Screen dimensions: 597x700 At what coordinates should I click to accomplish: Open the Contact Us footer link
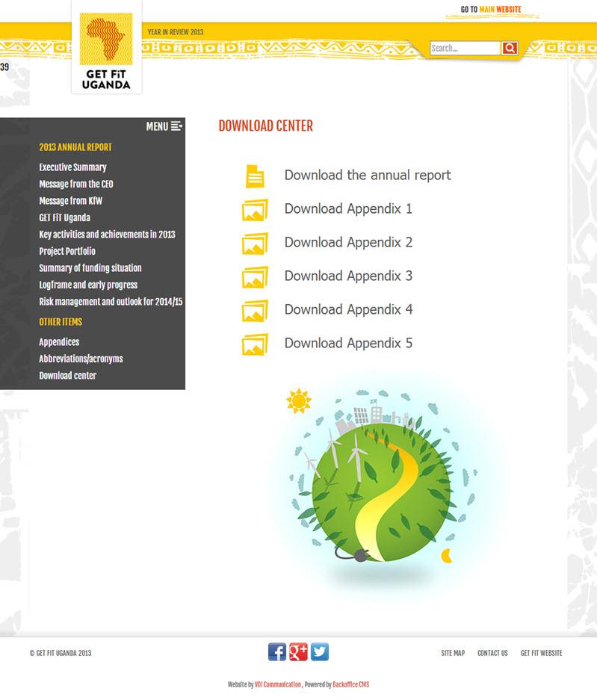[492, 653]
